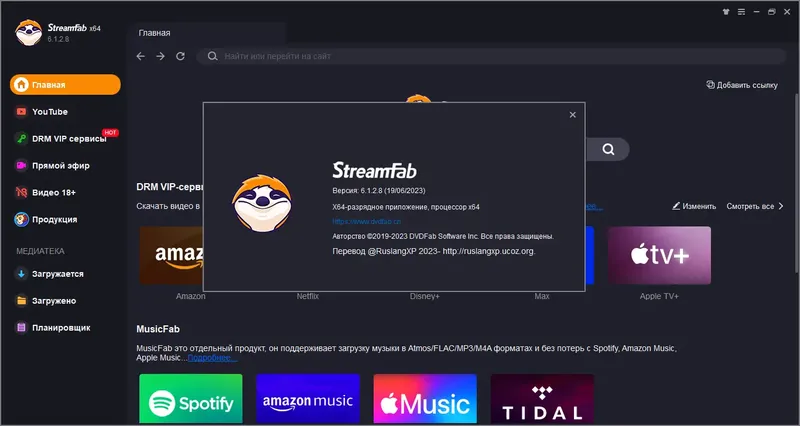Click the Disney+ label under tiles

pos(424,296)
